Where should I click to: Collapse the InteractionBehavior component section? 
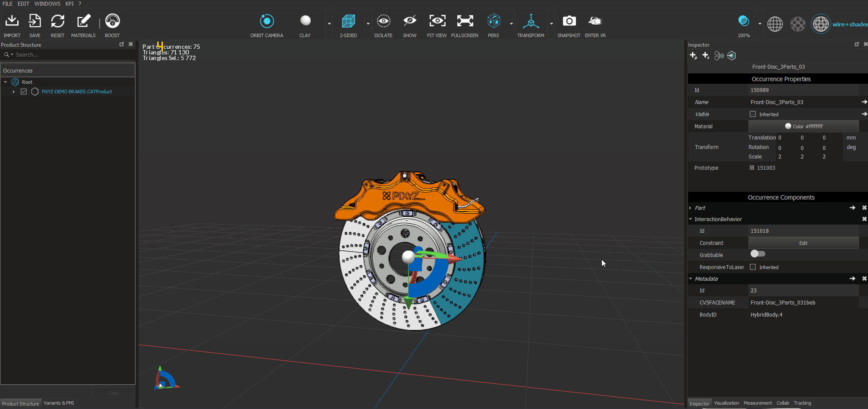click(690, 219)
